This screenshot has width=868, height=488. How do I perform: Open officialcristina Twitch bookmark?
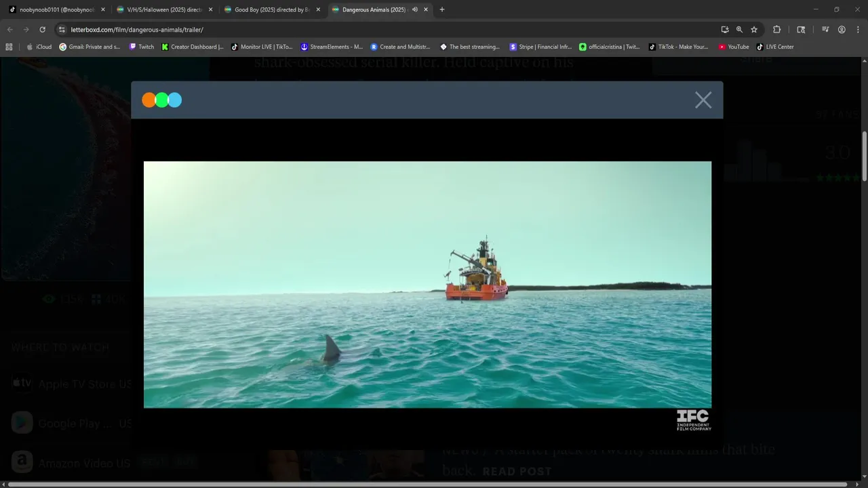610,47
